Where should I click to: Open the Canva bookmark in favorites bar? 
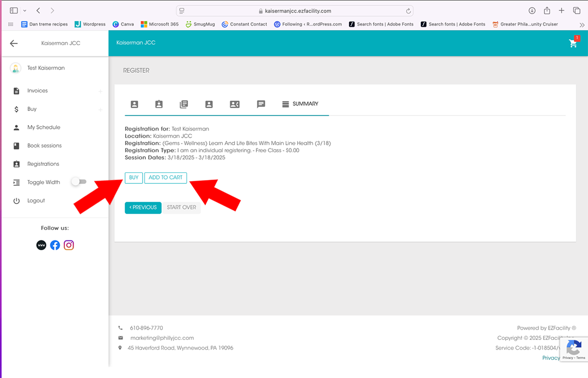[123, 24]
